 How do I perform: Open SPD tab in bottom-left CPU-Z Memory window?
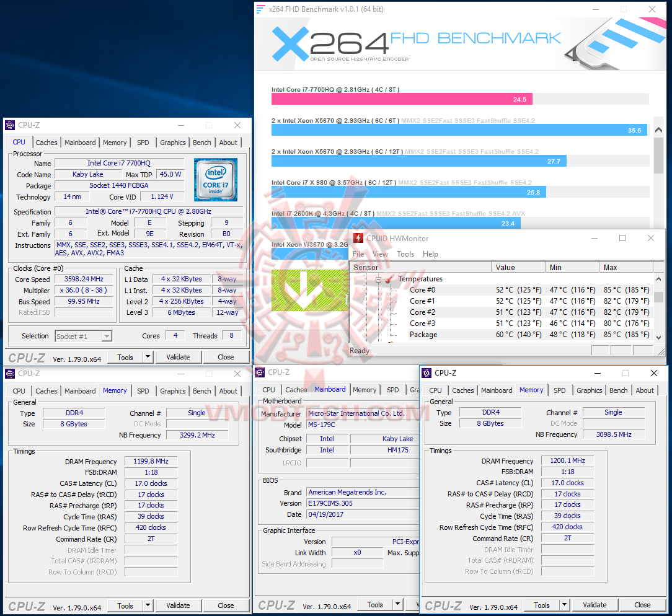click(x=143, y=390)
